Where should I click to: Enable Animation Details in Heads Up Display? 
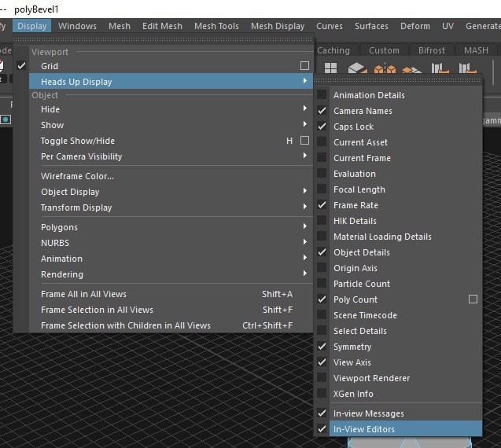pos(369,95)
